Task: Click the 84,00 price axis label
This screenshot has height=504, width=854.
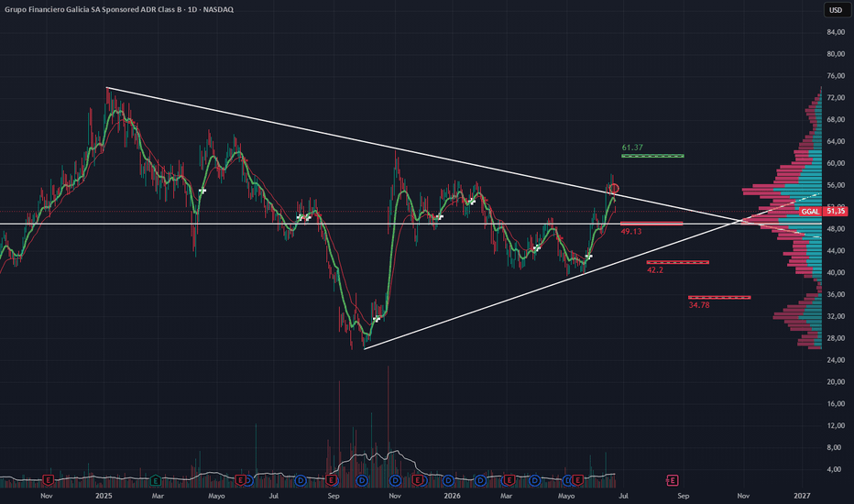Action: 836,32
